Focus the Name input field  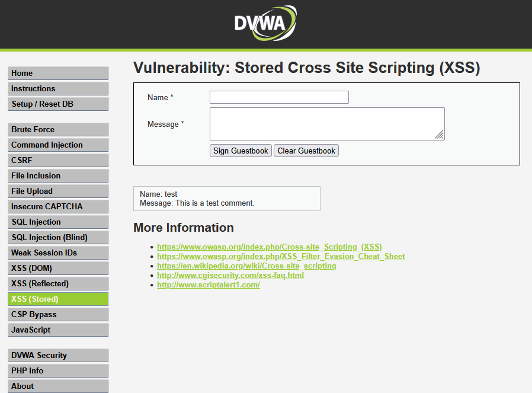279,97
